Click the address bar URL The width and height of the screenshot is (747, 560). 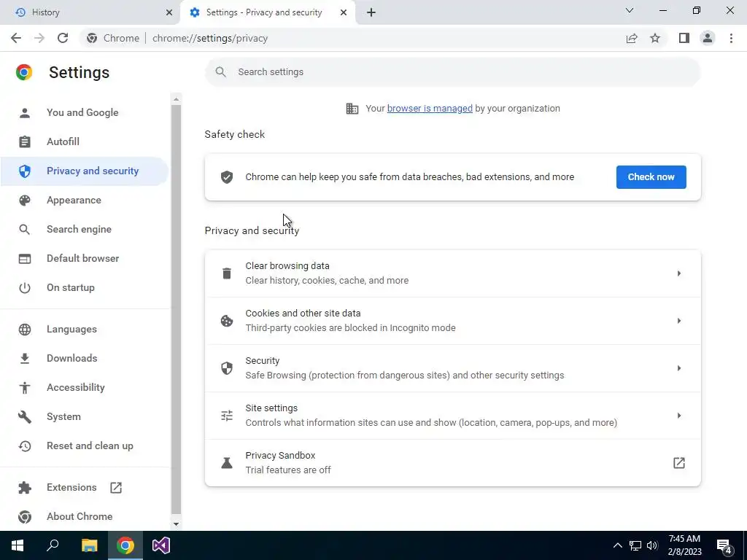[x=210, y=38]
